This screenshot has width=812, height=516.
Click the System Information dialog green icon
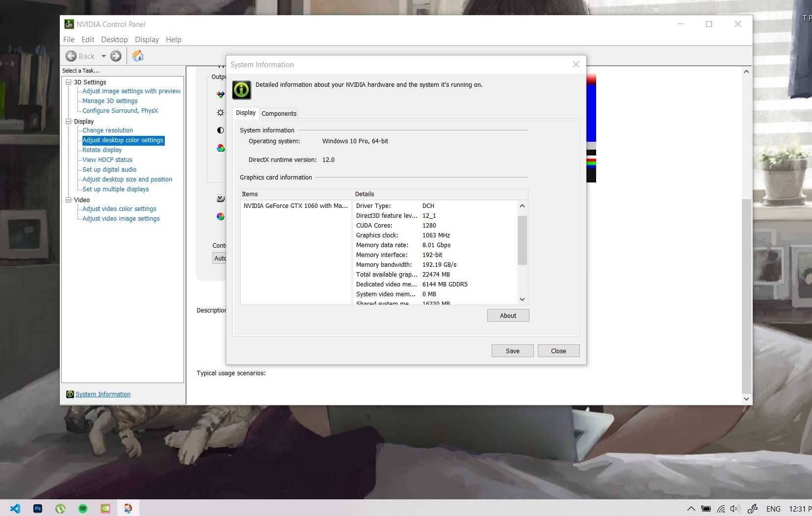[241, 90]
